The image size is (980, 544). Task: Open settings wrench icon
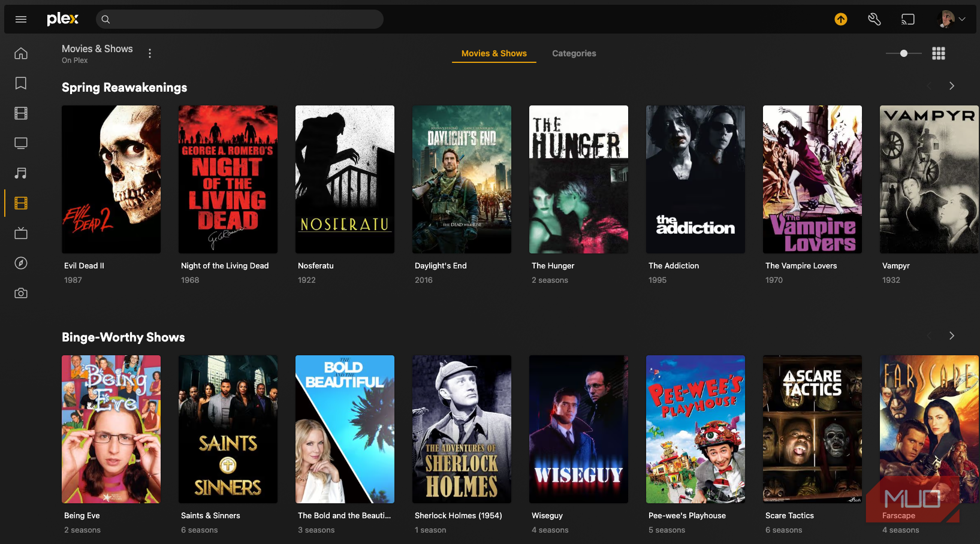[x=875, y=19]
